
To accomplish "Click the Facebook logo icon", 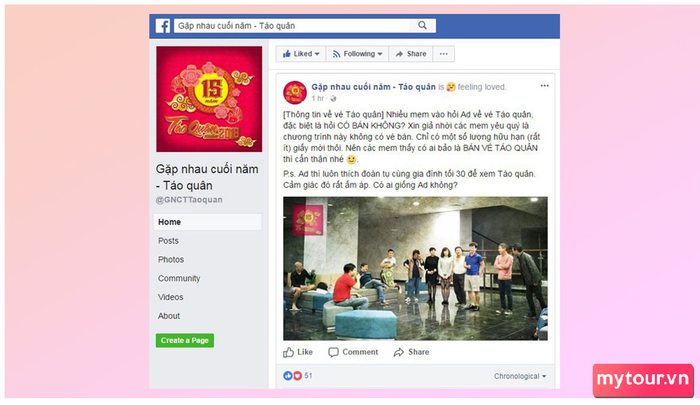I will pos(162,26).
